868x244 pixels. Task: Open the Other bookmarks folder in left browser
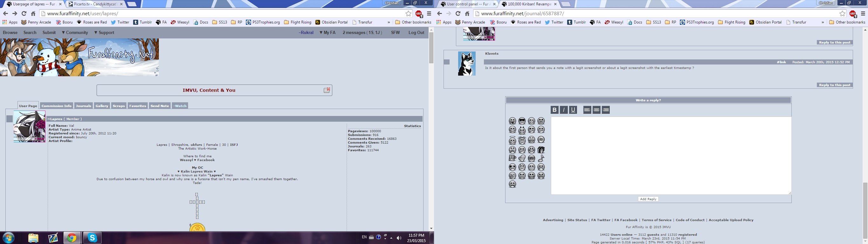[x=413, y=22]
